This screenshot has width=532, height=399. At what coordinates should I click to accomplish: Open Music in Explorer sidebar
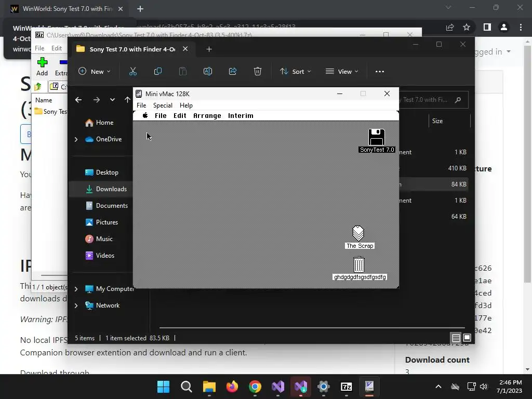click(99, 239)
